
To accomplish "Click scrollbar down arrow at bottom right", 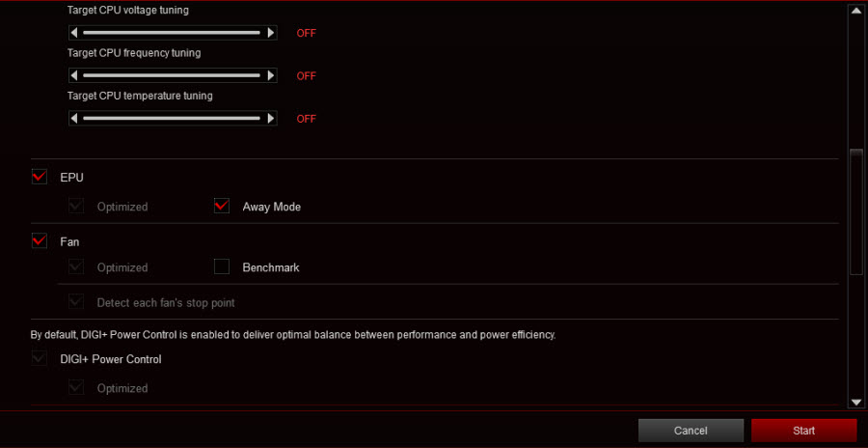I will point(855,402).
